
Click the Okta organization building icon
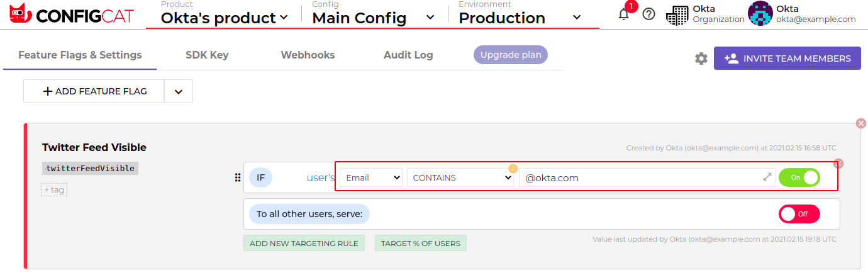(677, 14)
